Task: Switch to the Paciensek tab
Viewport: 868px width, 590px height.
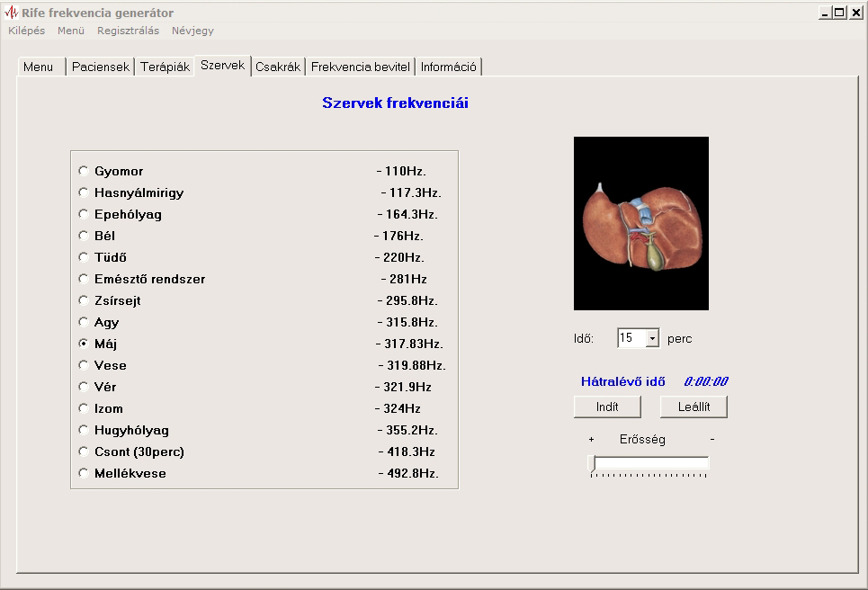Action: (101, 67)
